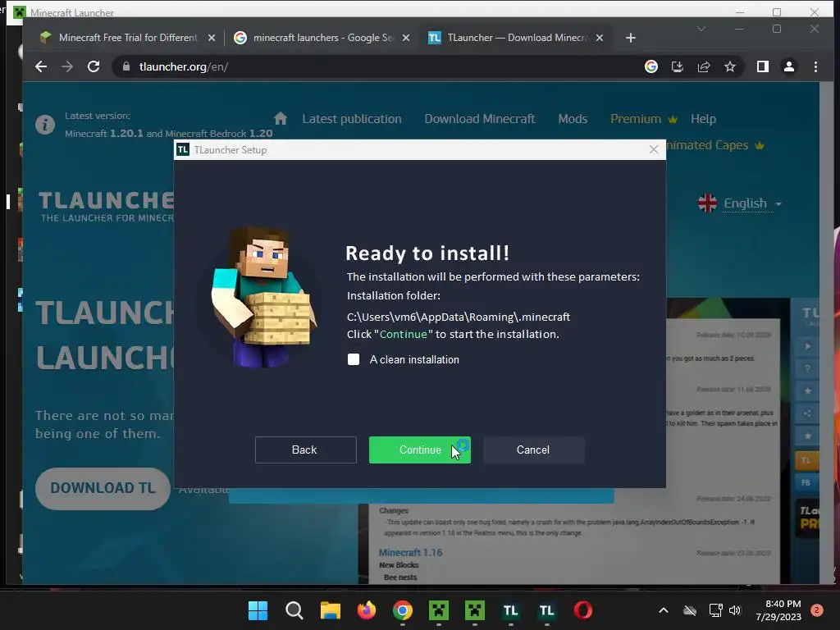This screenshot has height=630, width=840.
Task: Open Latest publication menu item
Action: (351, 119)
